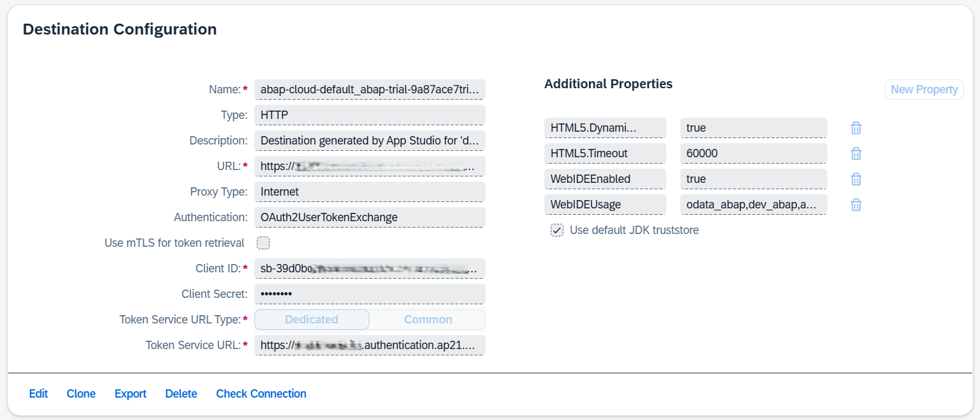Click the Name input field
980x420 pixels.
pos(369,89)
